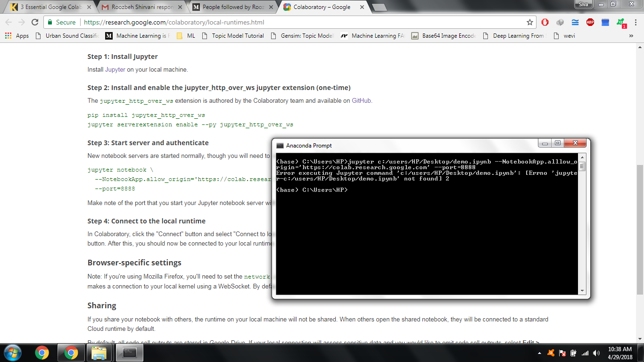This screenshot has width=644, height=362.
Task: View site security info via the lock icon
Action: 51,22
